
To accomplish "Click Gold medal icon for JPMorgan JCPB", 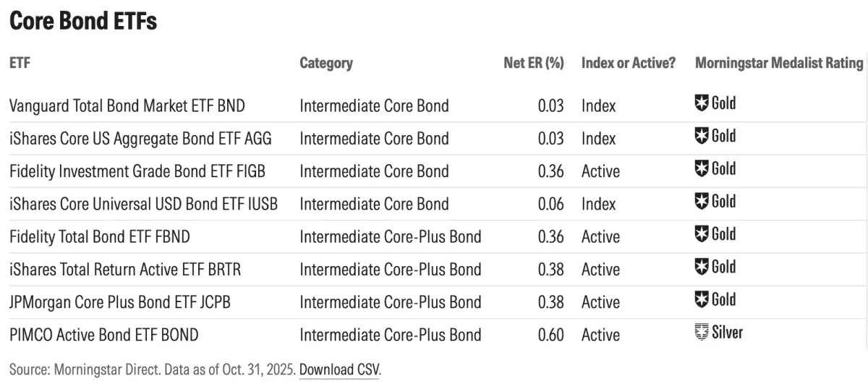I will (x=702, y=300).
